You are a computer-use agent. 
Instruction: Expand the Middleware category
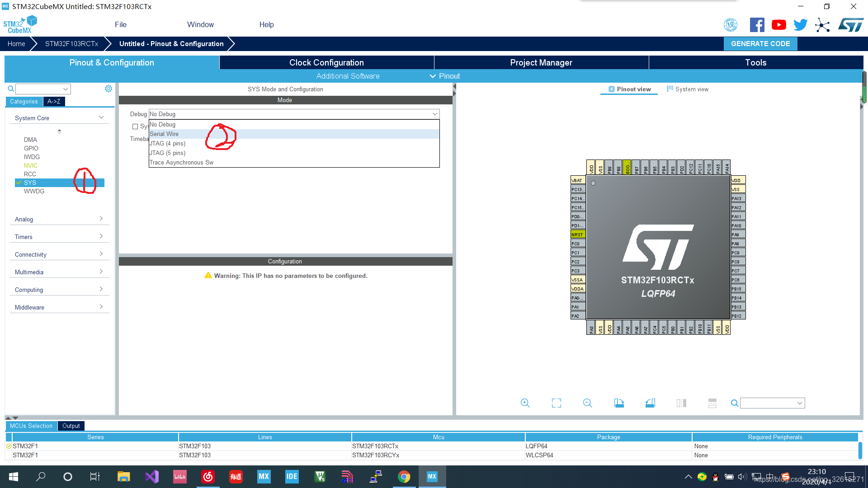tap(59, 307)
